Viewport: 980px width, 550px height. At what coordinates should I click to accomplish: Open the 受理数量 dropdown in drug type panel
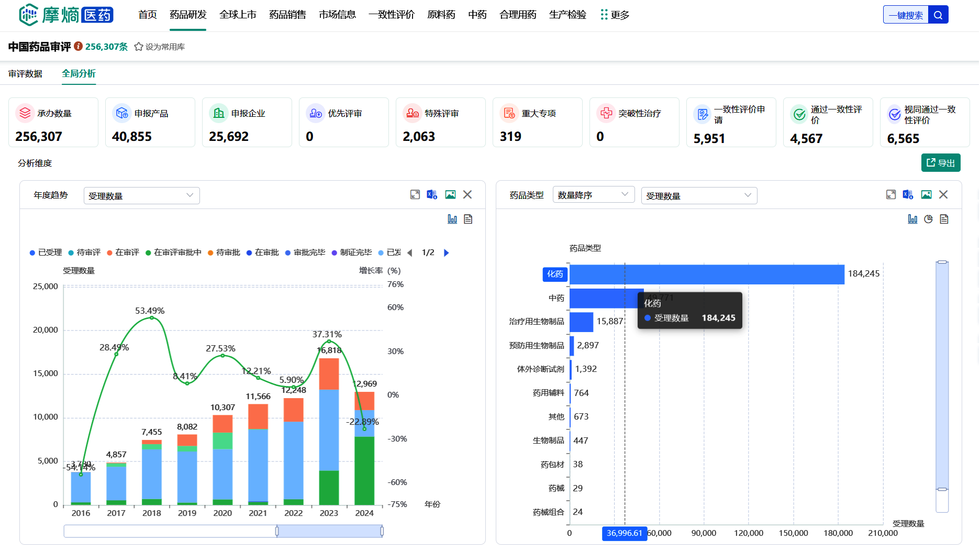pyautogui.click(x=698, y=195)
